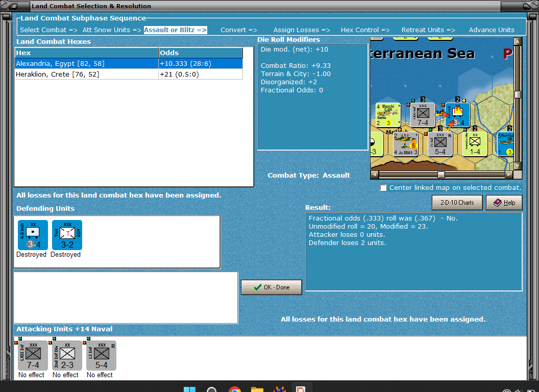Open Windows Start menu
Image resolution: width=539 pixels, height=392 pixels.
point(189,389)
